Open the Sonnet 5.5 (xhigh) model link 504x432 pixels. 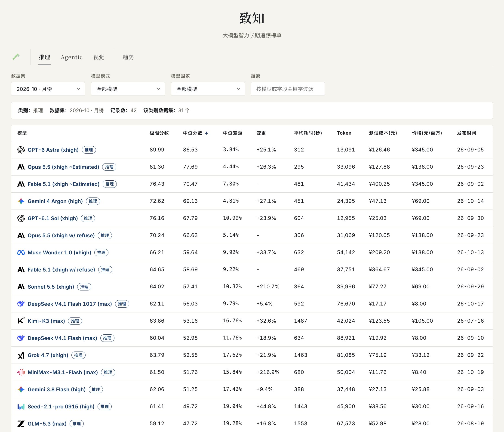[x=51, y=287]
